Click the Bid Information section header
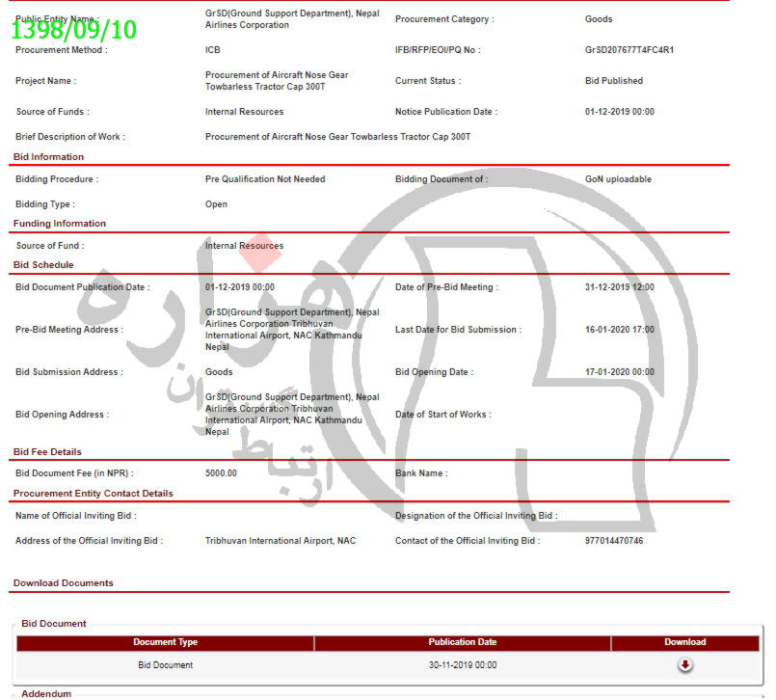The width and height of the screenshot is (776, 700). [x=48, y=157]
